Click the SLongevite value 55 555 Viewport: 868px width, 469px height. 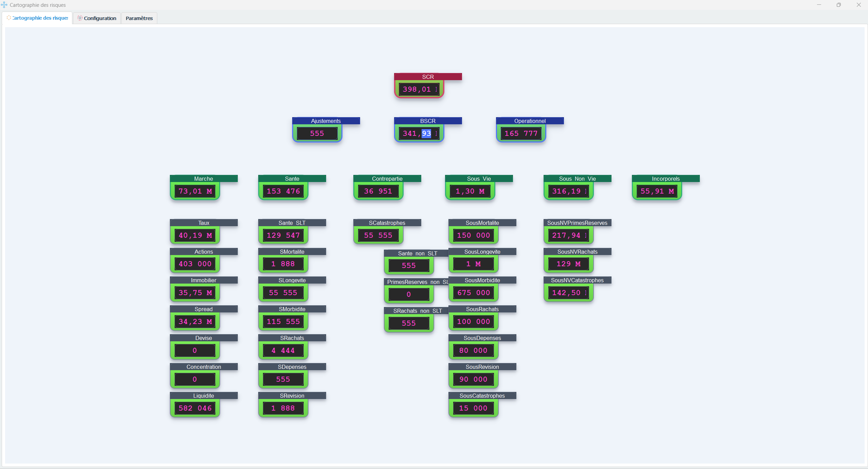click(283, 293)
